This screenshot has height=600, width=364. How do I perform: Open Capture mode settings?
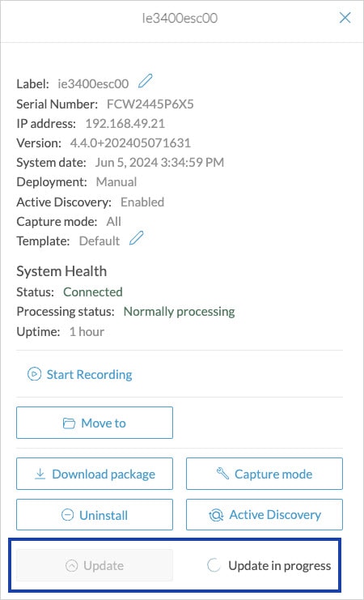265,474
